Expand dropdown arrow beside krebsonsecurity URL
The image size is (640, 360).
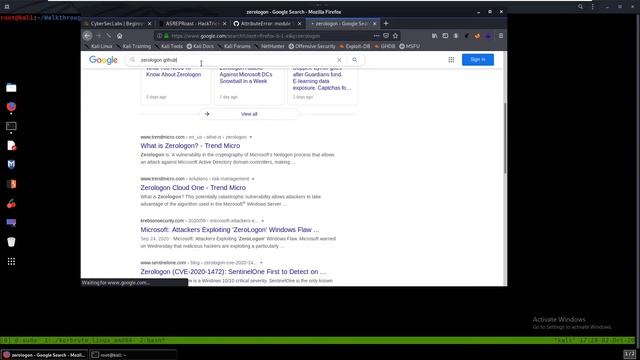click(x=262, y=221)
